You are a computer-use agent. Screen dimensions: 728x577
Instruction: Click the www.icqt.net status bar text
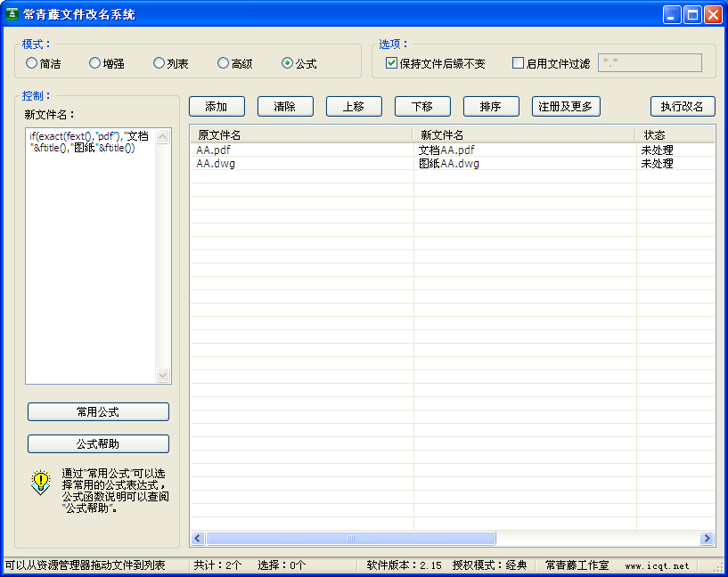click(x=657, y=565)
